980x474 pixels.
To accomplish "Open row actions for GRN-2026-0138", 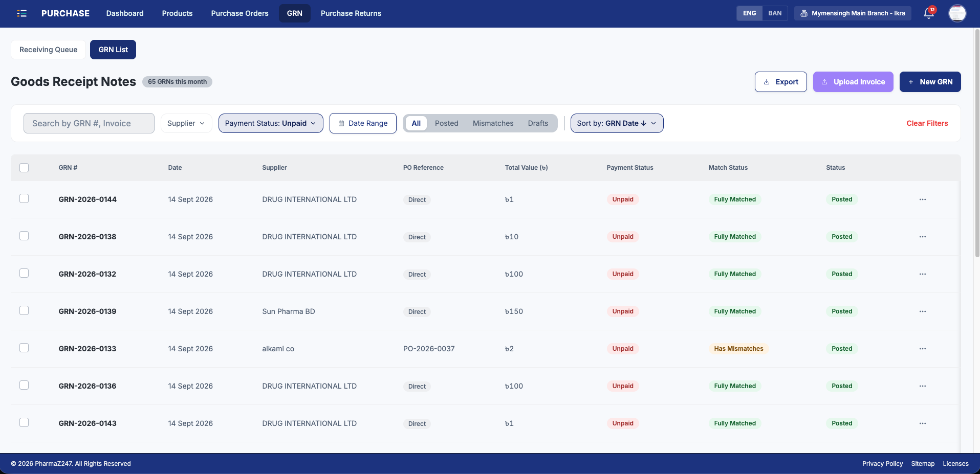I will point(923,237).
